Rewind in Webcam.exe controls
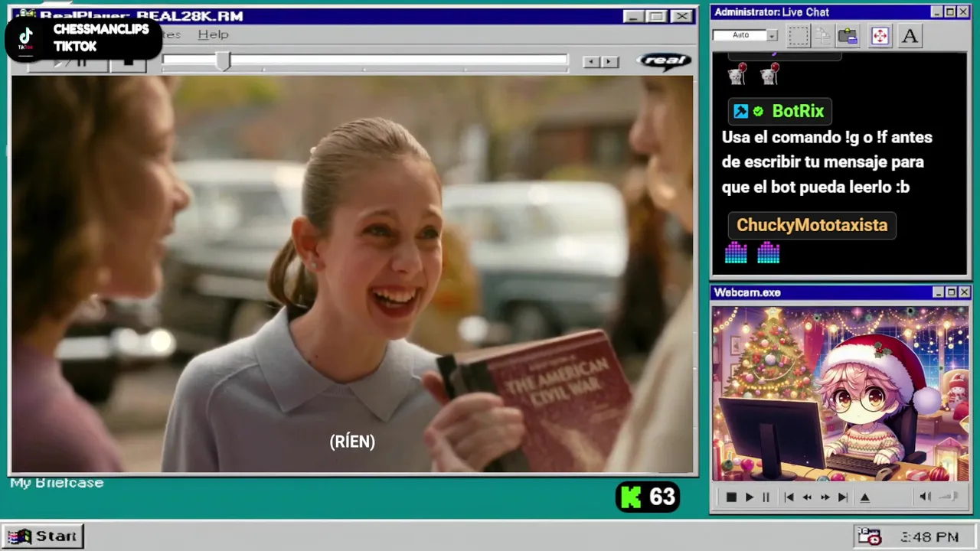This screenshot has height=551, width=980. 807,497
